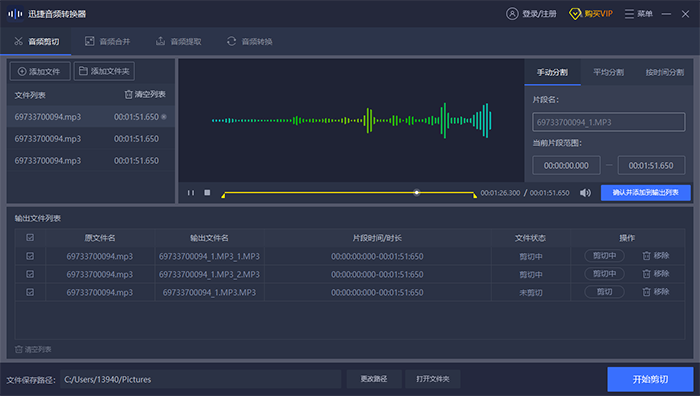Click the 添加文件 button
The height and width of the screenshot is (396, 700).
pos(40,71)
